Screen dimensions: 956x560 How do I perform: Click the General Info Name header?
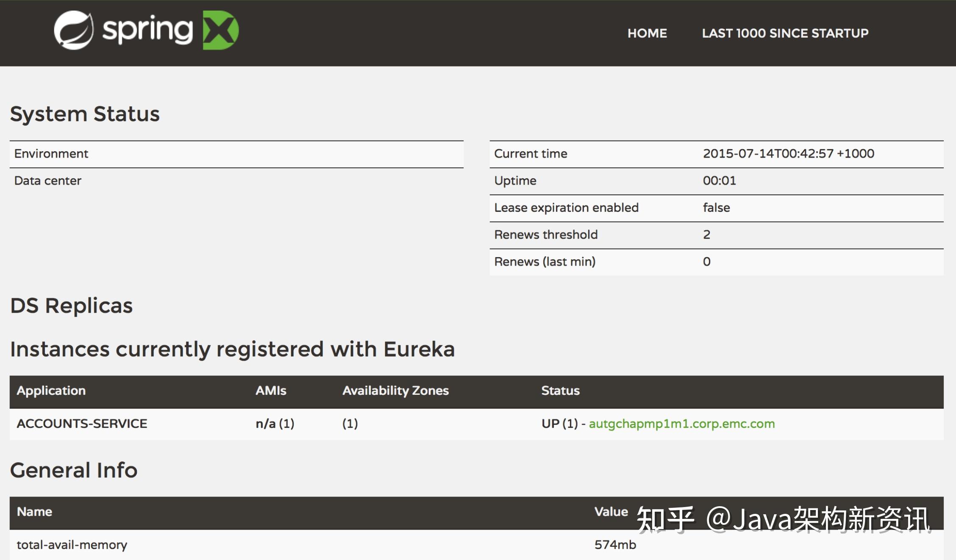click(34, 512)
